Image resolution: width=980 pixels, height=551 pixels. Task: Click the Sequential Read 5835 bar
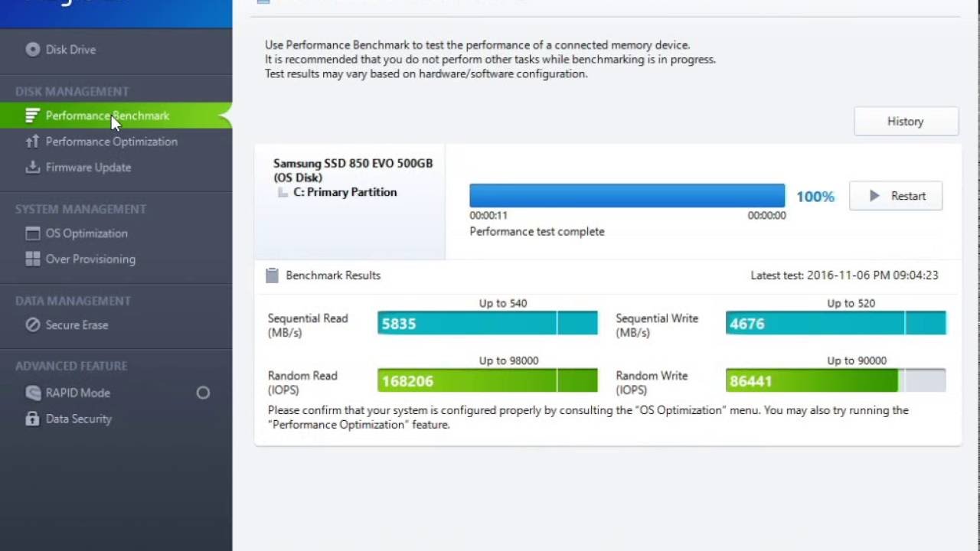click(x=487, y=324)
